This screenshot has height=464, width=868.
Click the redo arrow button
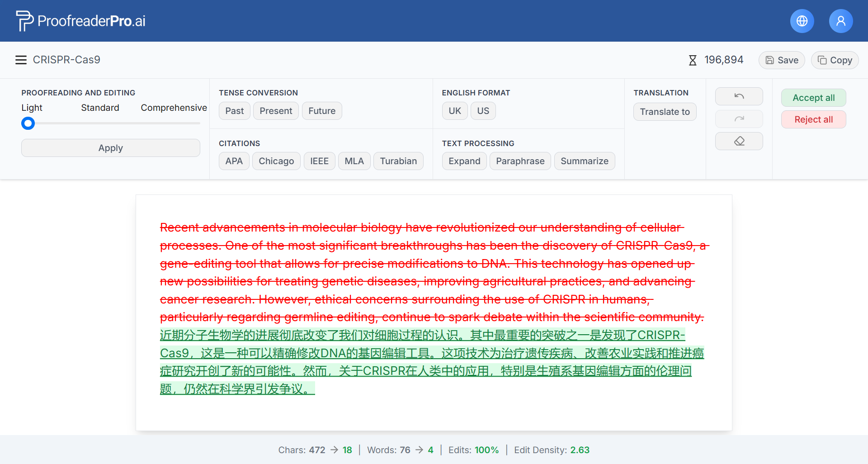click(x=739, y=119)
